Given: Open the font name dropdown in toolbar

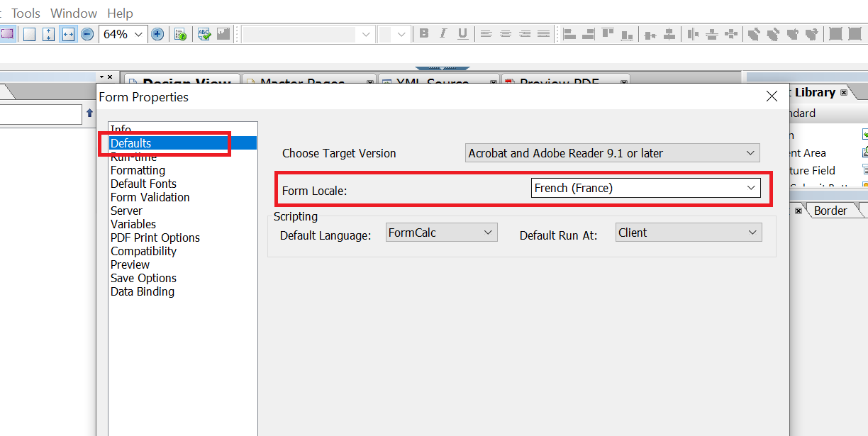Looking at the screenshot, I should (x=366, y=34).
